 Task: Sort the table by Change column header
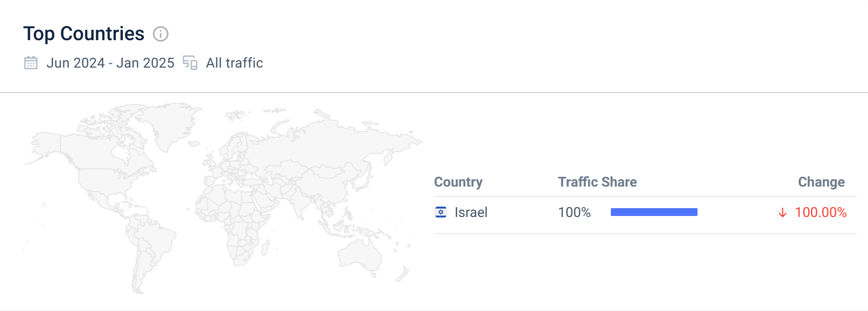click(821, 182)
